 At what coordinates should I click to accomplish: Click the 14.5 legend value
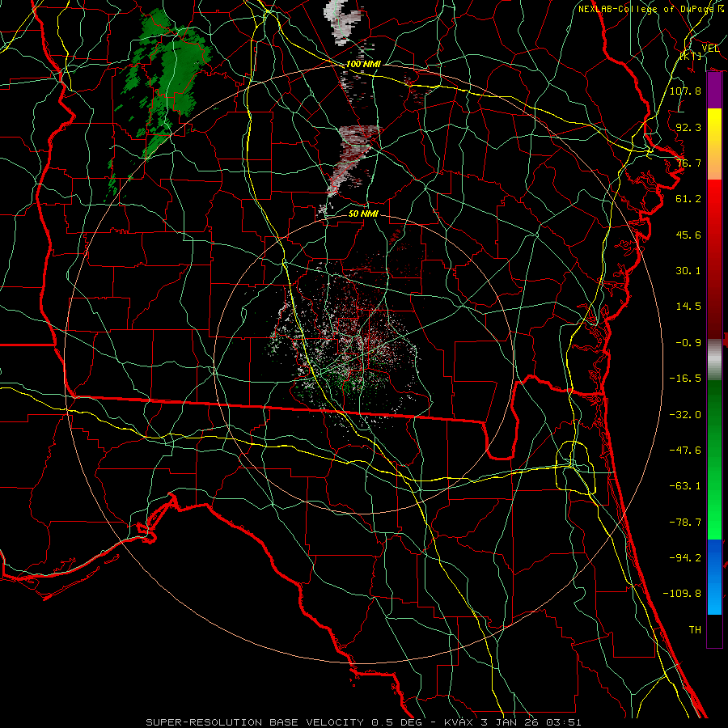pos(688,307)
